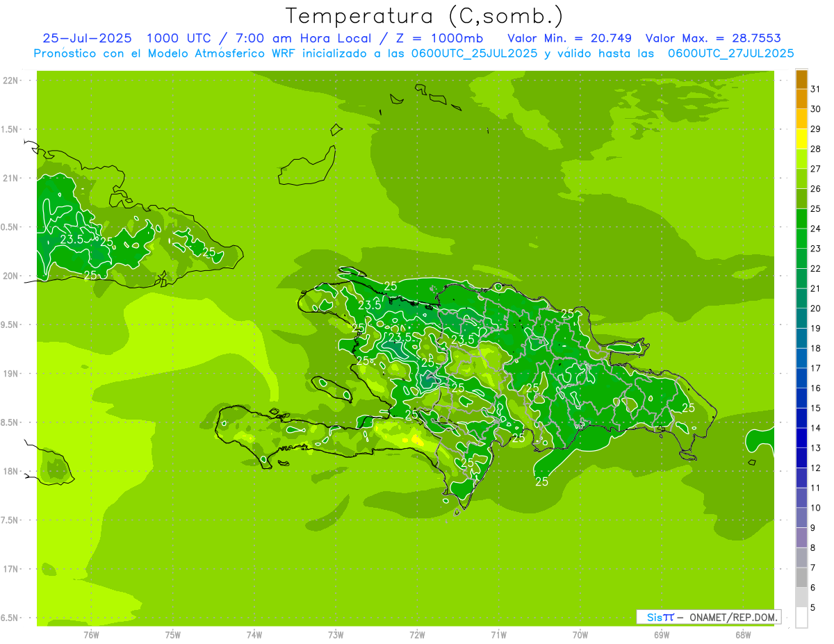The image size is (834, 644).
Task: Click the 17N latitude axis label
Action: [x=10, y=569]
